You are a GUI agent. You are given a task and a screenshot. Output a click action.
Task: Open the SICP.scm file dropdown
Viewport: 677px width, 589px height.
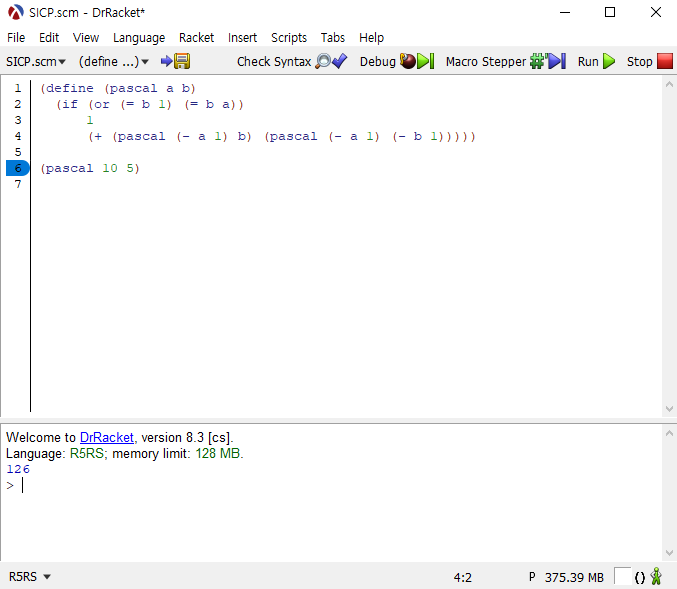tap(36, 61)
